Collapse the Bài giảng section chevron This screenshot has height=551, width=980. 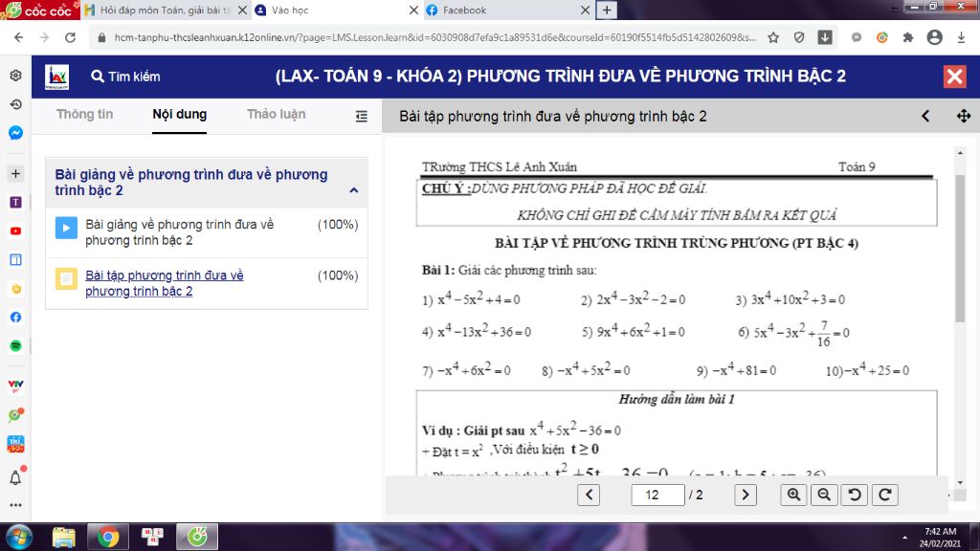[354, 190]
